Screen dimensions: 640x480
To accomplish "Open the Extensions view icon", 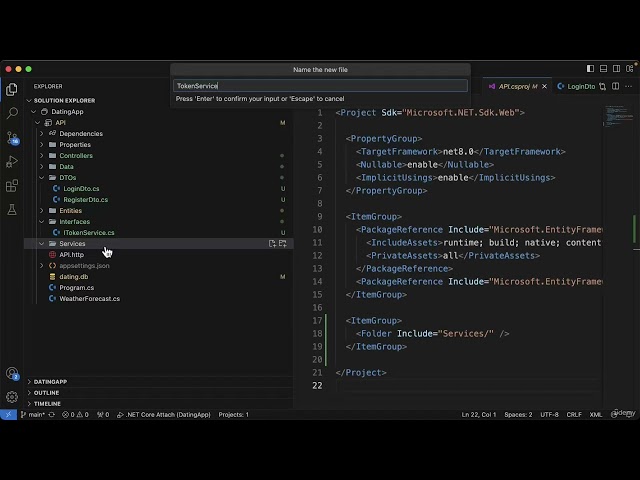I will 12,186.
